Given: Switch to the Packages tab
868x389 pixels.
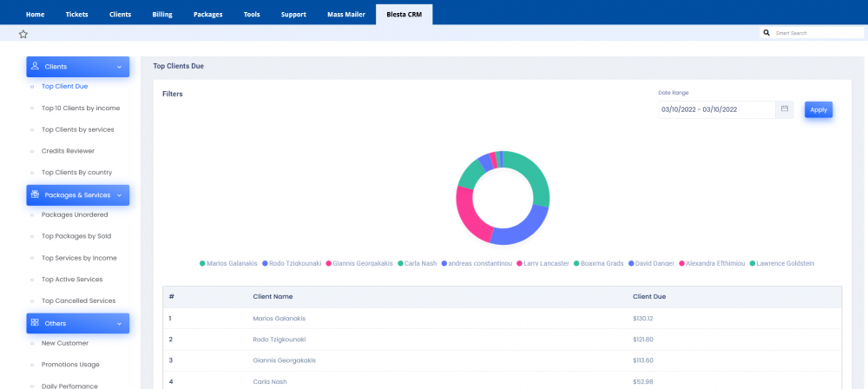Looking at the screenshot, I should (x=208, y=15).
